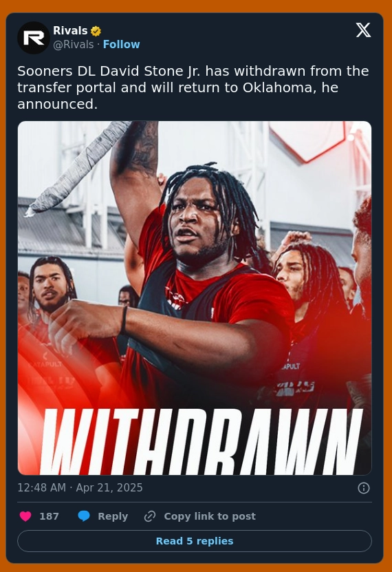Click the tweet text about Sooners DL
392x572 pixels.
[193, 87]
